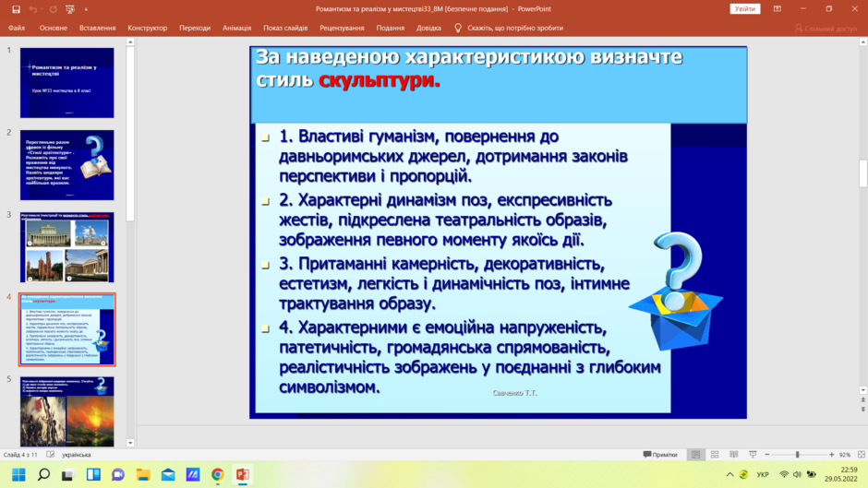
Task: Select slide 1 thumbnail
Action: click(67, 82)
